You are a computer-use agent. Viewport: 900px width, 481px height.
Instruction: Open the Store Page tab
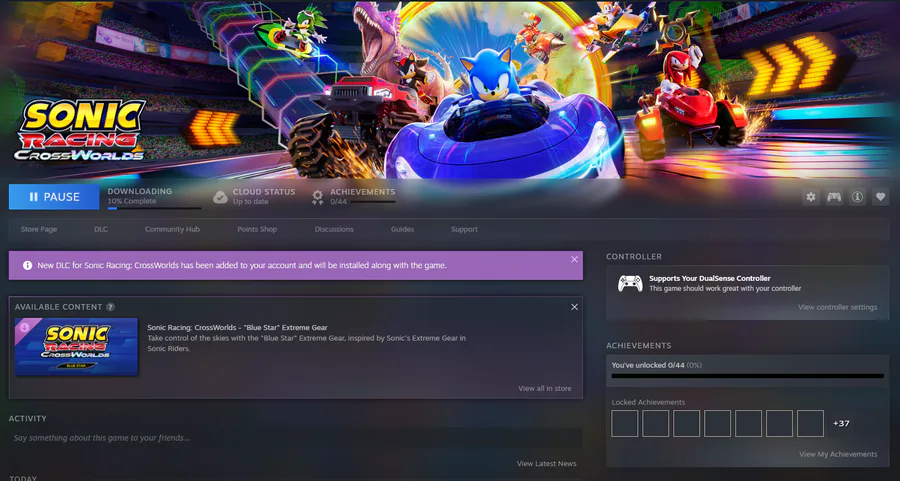pyautogui.click(x=39, y=229)
